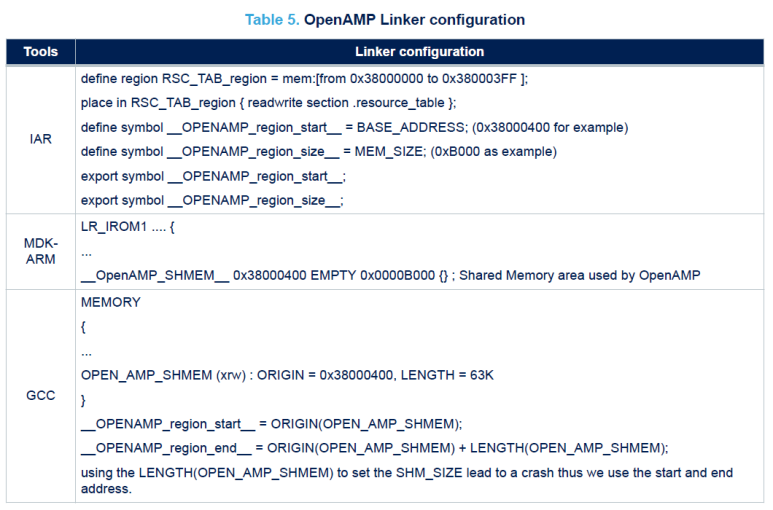Click the 'Linker configuration' column header
The width and height of the screenshot is (773, 510).
420,52
